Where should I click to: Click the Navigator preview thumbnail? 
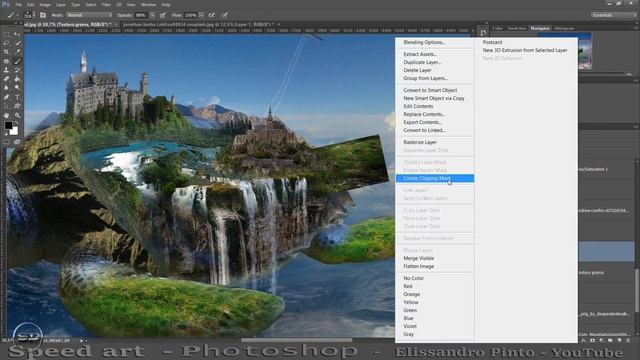(585, 51)
